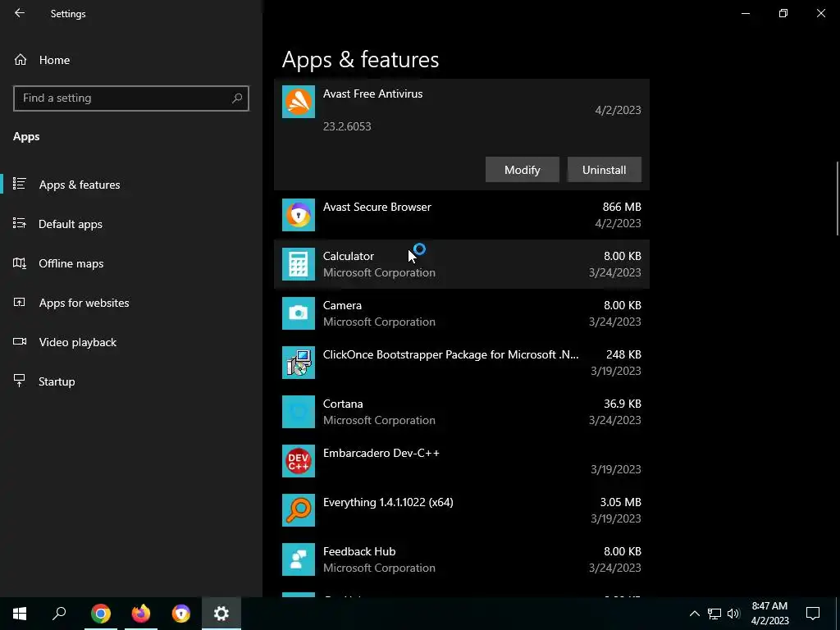The image size is (840, 630).
Task: Click the Avast Secure Browser list icon
Action: pos(299,215)
